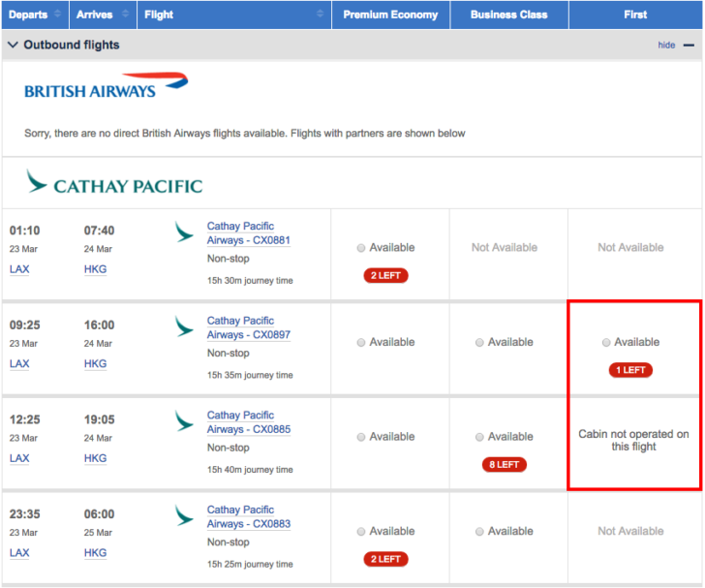Click the 'Sorry, there are no direct' message
The image size is (705, 588).
coord(245,133)
